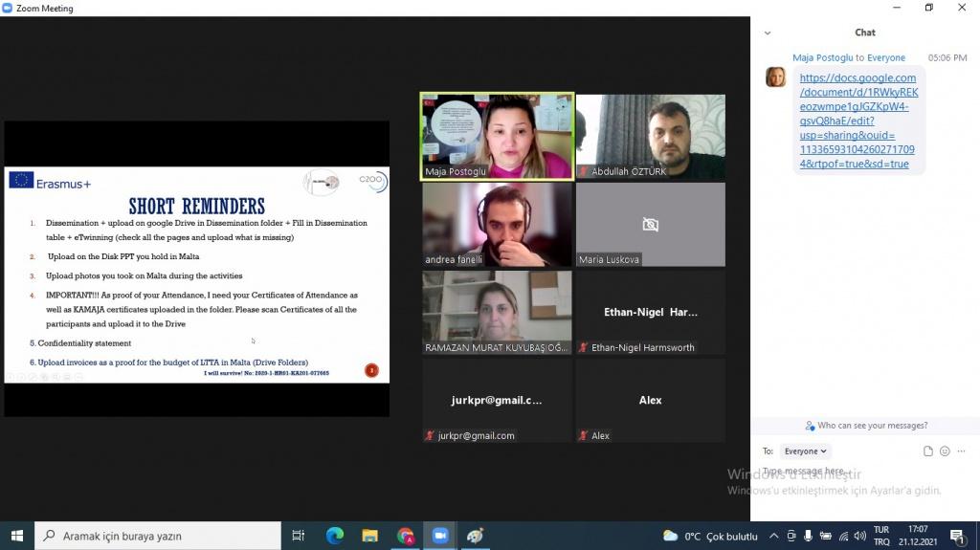Viewport: 980px width, 550px height.
Task: Expand hidden system tray icons
Action: [773, 536]
